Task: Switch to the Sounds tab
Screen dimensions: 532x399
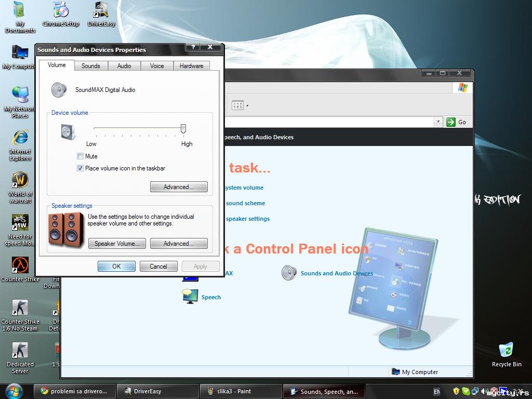Action: point(90,66)
